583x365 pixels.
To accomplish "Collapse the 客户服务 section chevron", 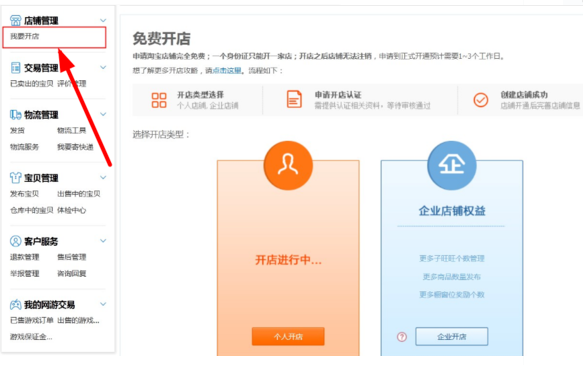I will [x=103, y=240].
